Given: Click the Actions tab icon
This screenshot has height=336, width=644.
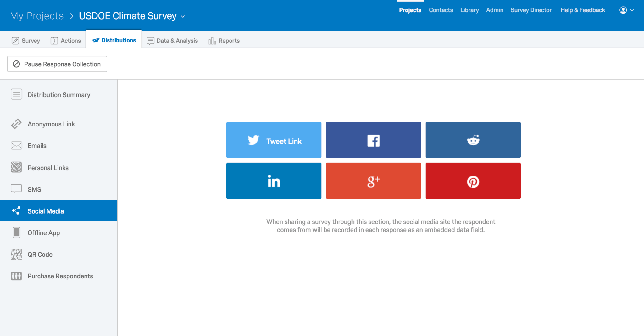Looking at the screenshot, I should pyautogui.click(x=54, y=41).
